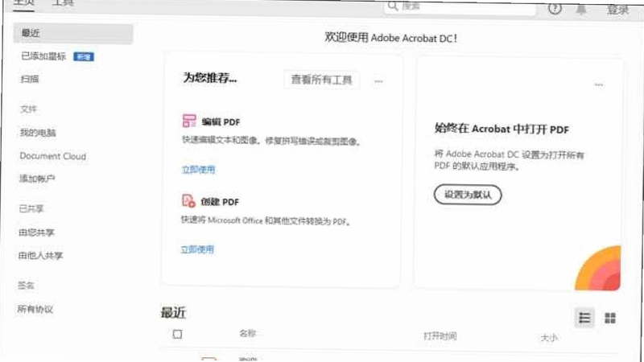This screenshot has width=644, height=362.
Task: Sort by the 名称 column header
Action: pyautogui.click(x=248, y=333)
